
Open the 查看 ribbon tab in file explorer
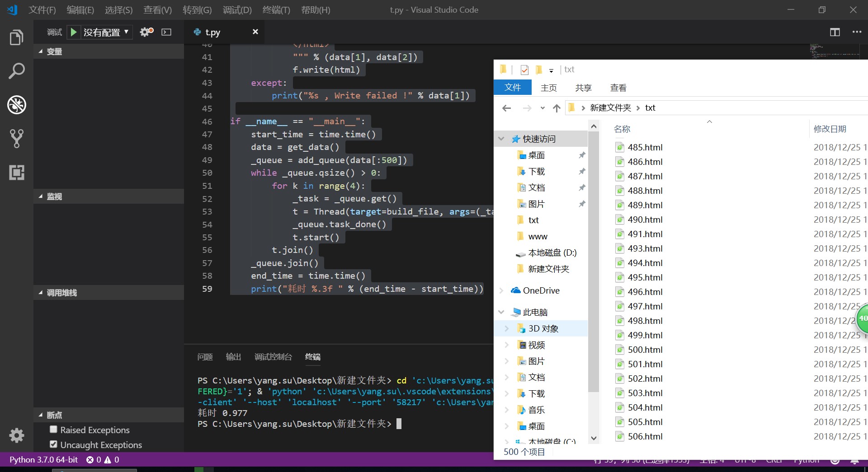click(x=618, y=88)
